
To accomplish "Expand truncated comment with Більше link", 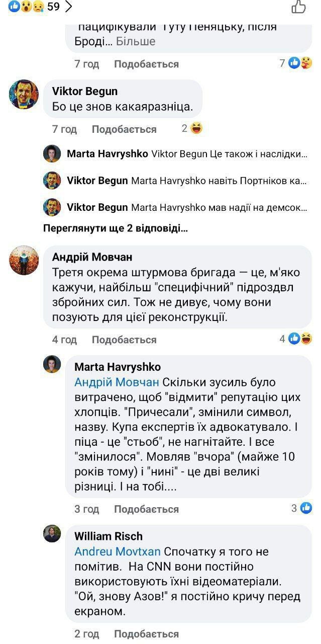I will (x=136, y=41).
